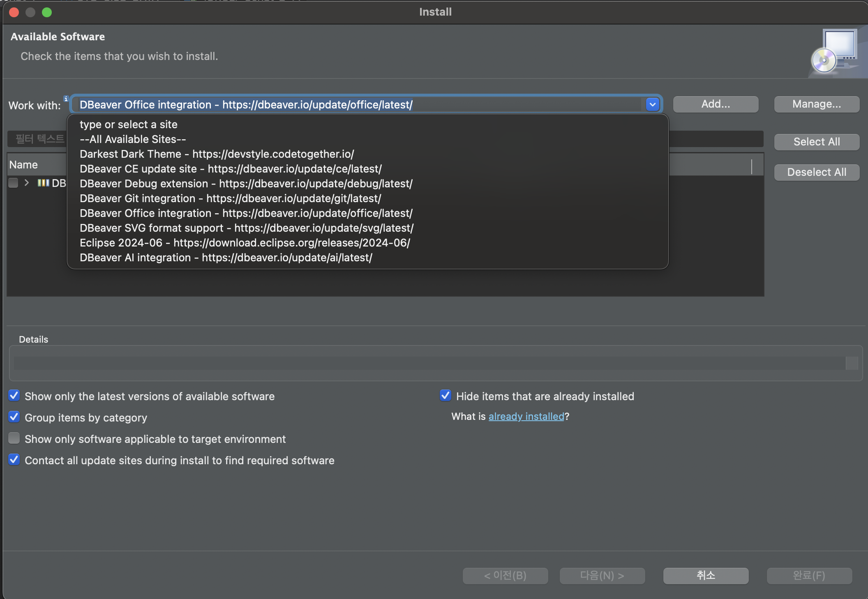Screen dimensions: 868x599
Task: Select DBeaver AI integration site
Action: (x=226, y=258)
